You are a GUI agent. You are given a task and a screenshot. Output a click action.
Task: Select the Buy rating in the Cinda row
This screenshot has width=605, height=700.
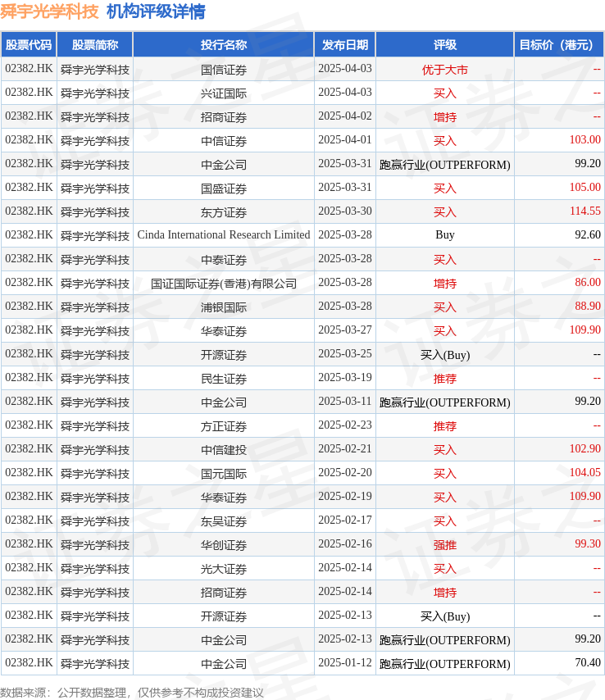click(444, 234)
